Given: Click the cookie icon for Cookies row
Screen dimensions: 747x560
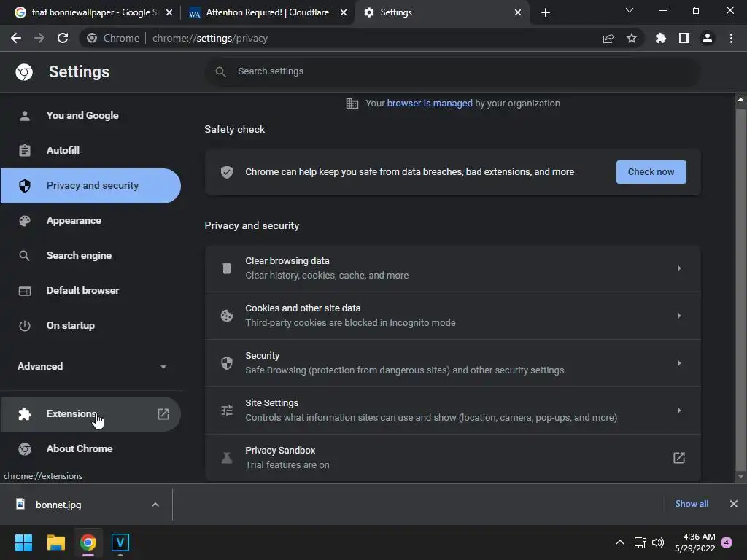Looking at the screenshot, I should click(x=227, y=316).
